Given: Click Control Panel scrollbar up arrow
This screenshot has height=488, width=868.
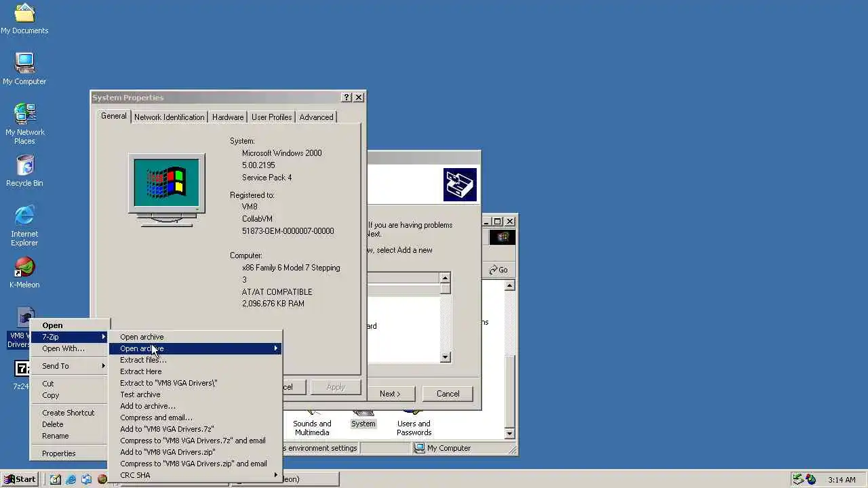Looking at the screenshot, I should pyautogui.click(x=510, y=286).
